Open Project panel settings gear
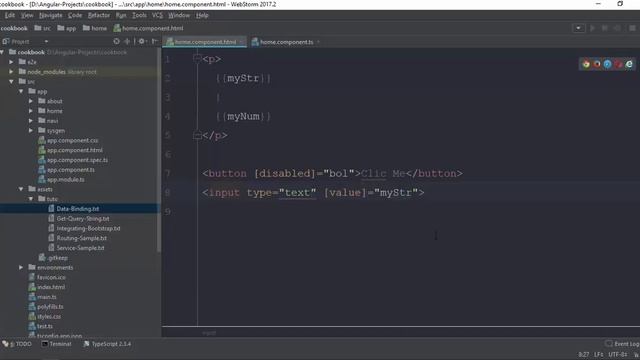640x360 pixels. click(x=142, y=41)
